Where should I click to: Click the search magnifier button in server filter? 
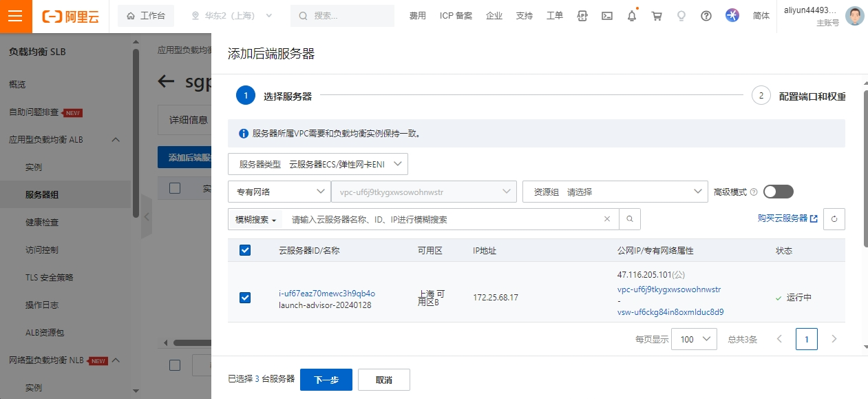coord(629,219)
